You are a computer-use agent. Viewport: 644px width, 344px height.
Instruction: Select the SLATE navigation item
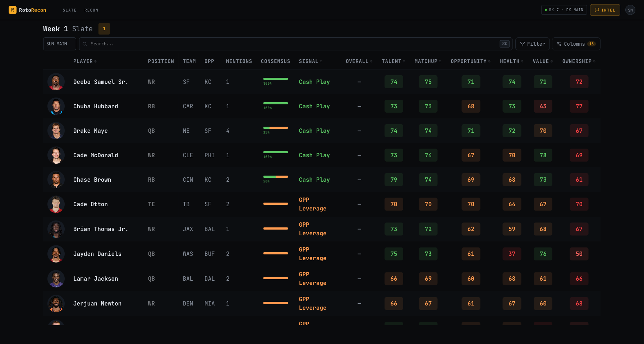pos(69,10)
